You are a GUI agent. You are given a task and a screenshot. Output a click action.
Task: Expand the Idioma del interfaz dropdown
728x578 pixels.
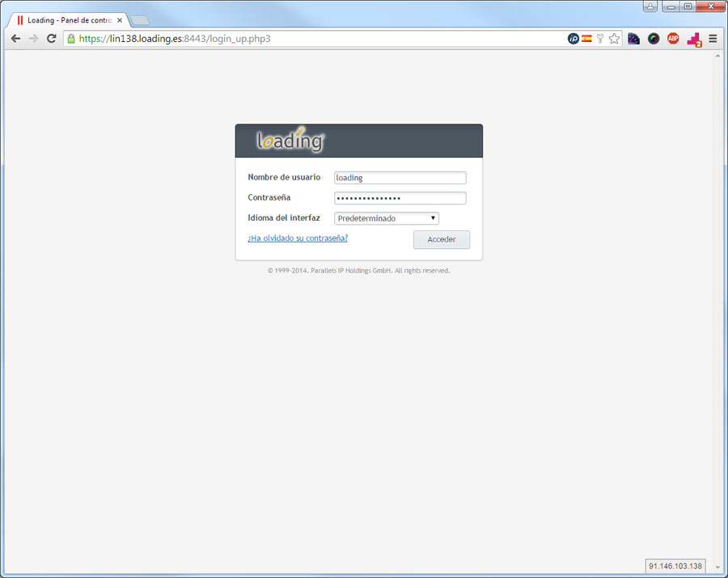coord(387,218)
